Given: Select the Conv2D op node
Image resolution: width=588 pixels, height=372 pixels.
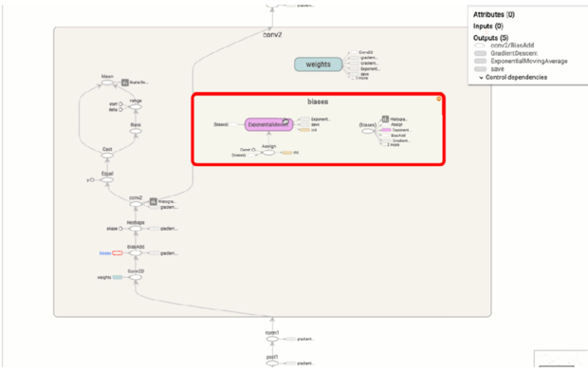Looking at the screenshot, I should click(x=136, y=277).
